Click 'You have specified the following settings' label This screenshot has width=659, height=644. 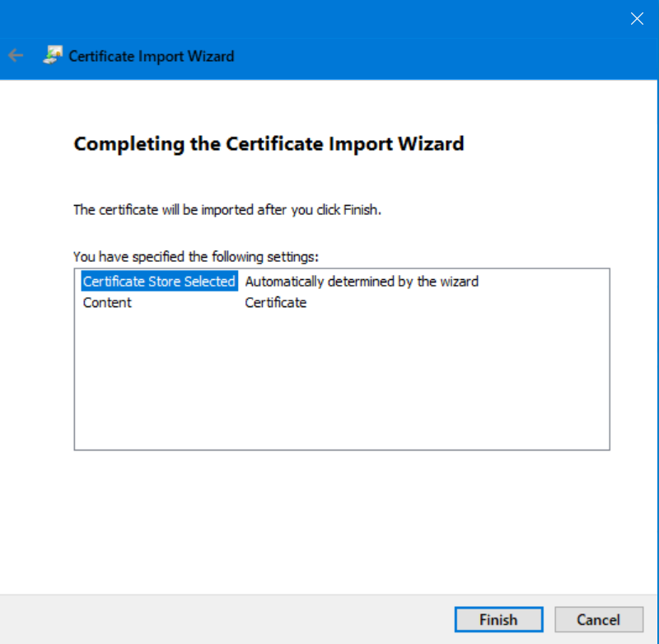(196, 256)
